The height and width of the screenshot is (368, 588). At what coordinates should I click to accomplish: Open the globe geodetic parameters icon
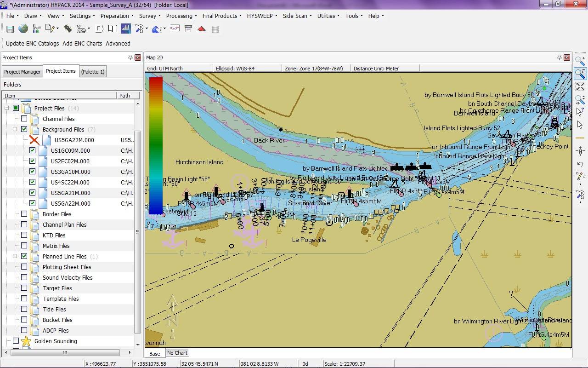(23, 29)
